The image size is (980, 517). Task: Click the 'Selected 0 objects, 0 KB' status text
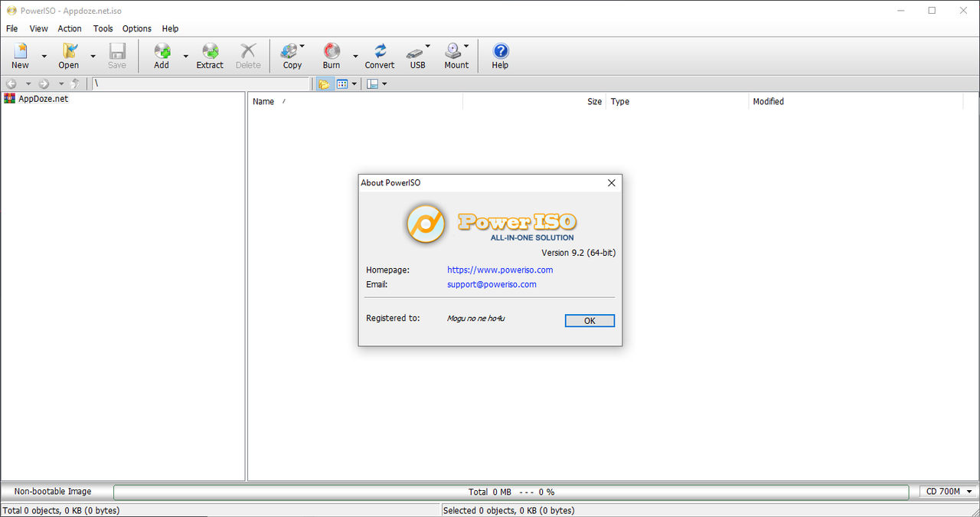tap(509, 510)
